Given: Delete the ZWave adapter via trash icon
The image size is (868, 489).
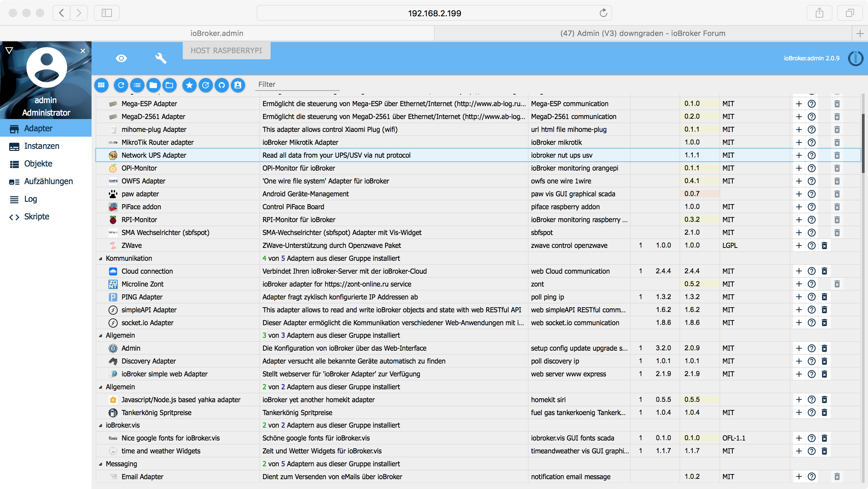Looking at the screenshot, I should click(824, 246).
